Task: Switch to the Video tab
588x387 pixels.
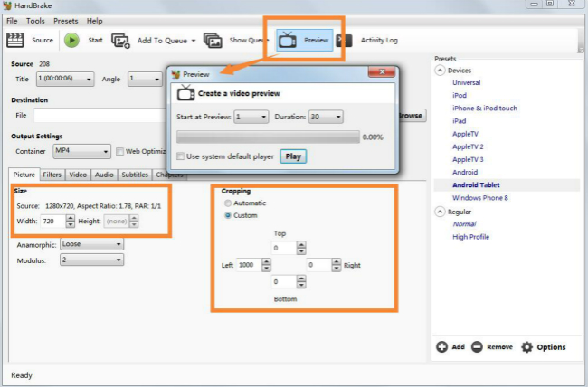Action: pyautogui.click(x=78, y=175)
